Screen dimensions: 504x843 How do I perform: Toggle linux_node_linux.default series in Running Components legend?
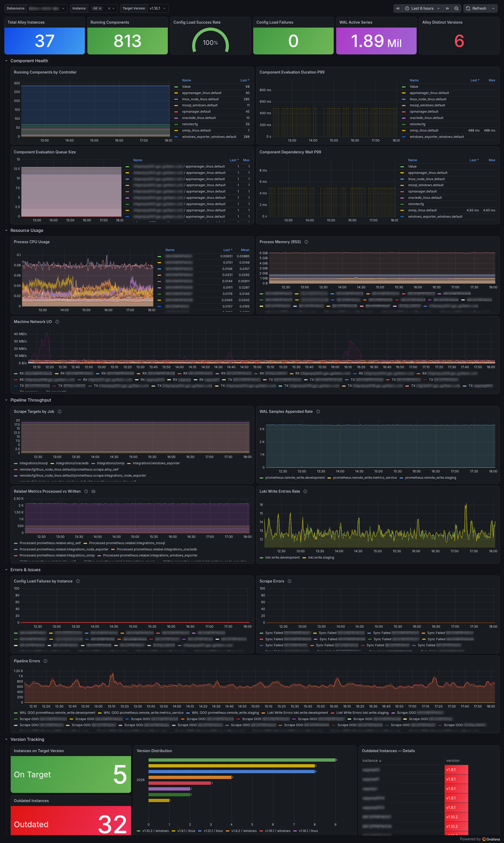(200, 99)
